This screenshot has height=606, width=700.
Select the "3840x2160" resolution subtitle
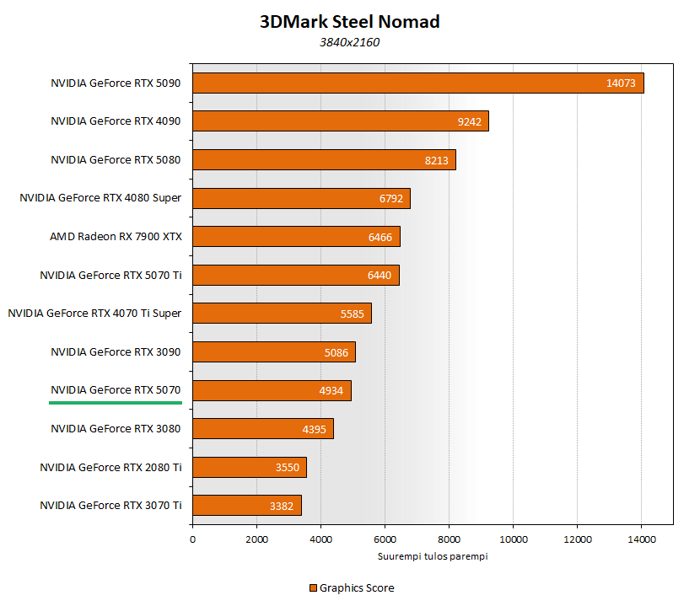[x=349, y=42]
